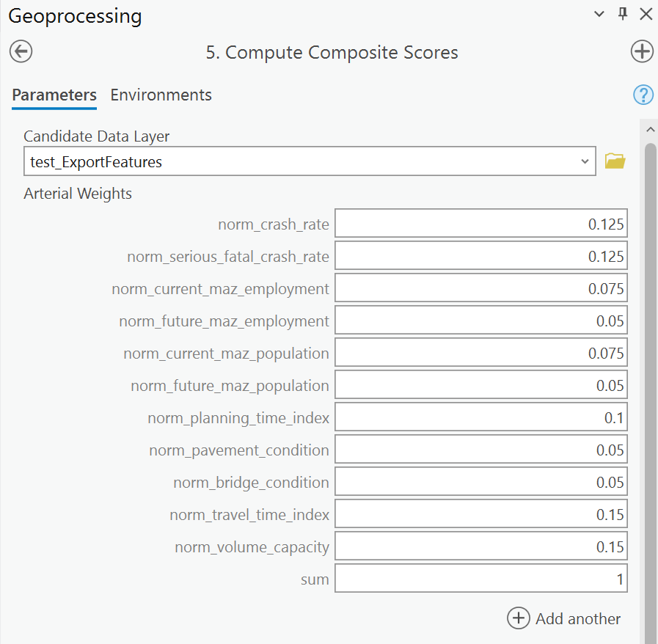Focus norm_volume_capacity weight field

[480, 546]
